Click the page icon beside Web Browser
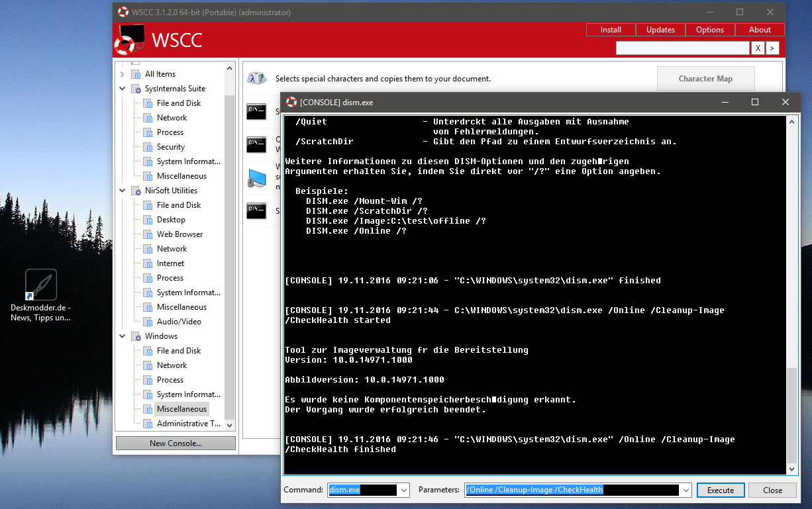The height and width of the screenshot is (509, 812). tap(148, 234)
